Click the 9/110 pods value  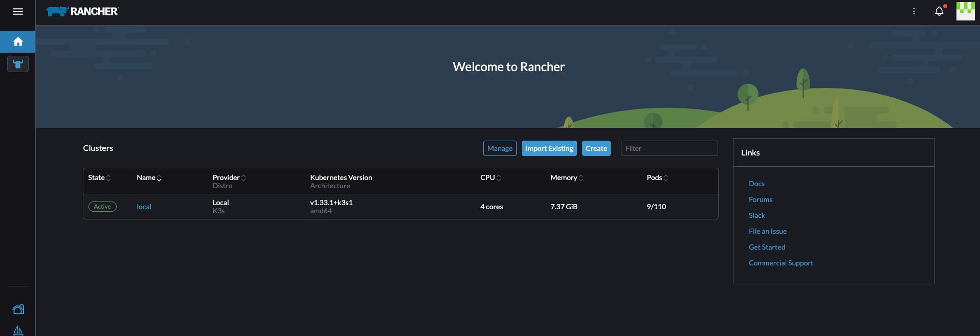click(x=656, y=207)
